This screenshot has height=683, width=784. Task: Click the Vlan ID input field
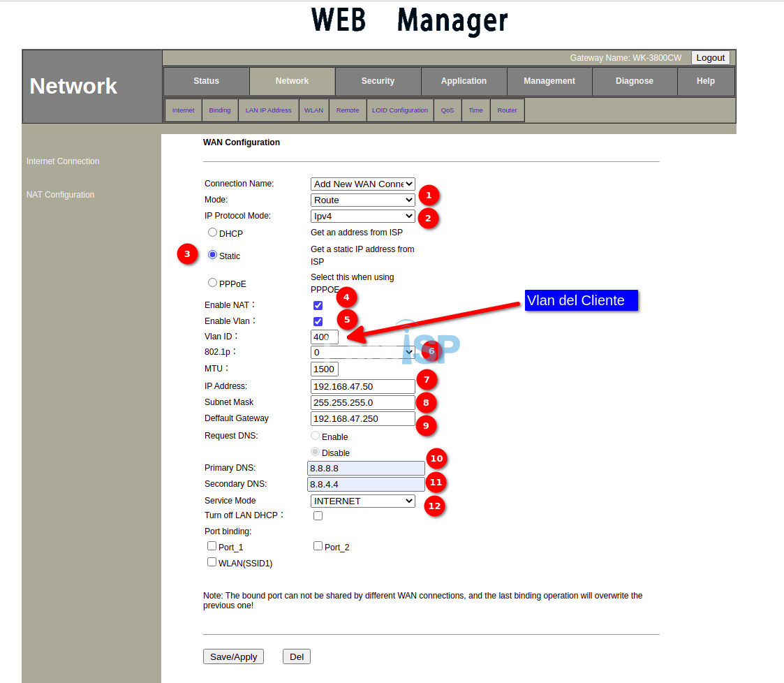click(x=324, y=337)
